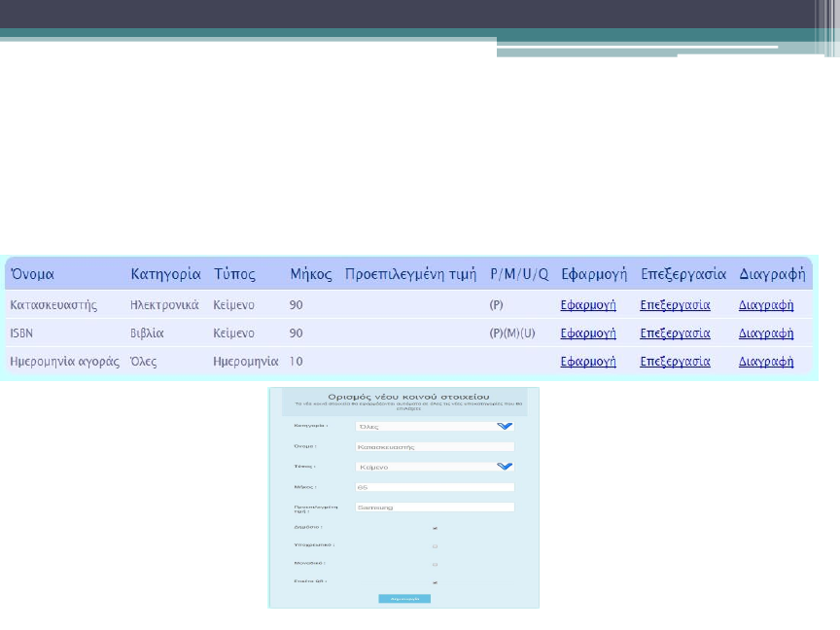Viewport: 840px width, 630px height.
Task: Click Εφαρμογή for Ημερομηνία αγοράς
Action: click(x=588, y=362)
